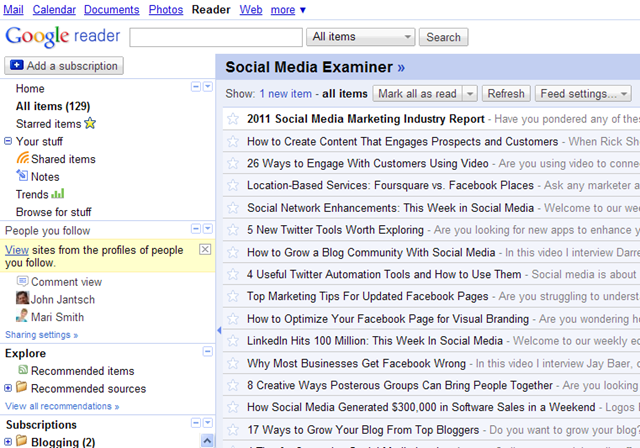The image size is (640, 448).
Task: Click the Starred items yellow star icon
Action: pyautogui.click(x=90, y=123)
